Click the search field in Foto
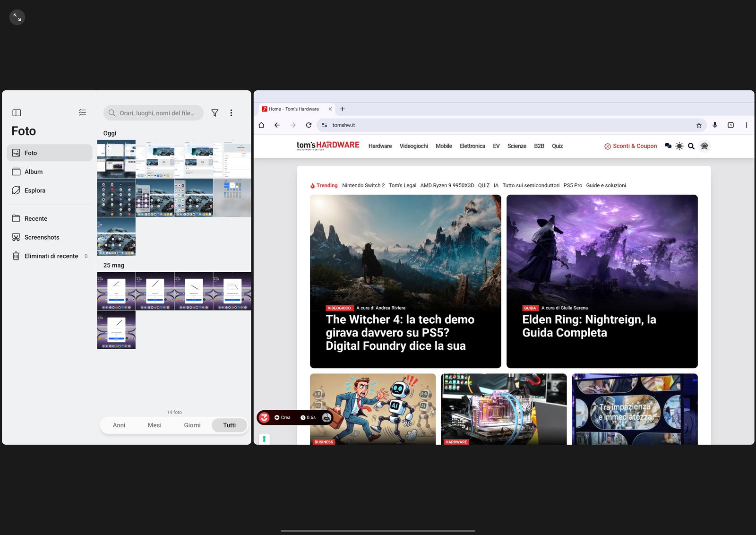The width and height of the screenshot is (756, 535). pyautogui.click(x=154, y=113)
